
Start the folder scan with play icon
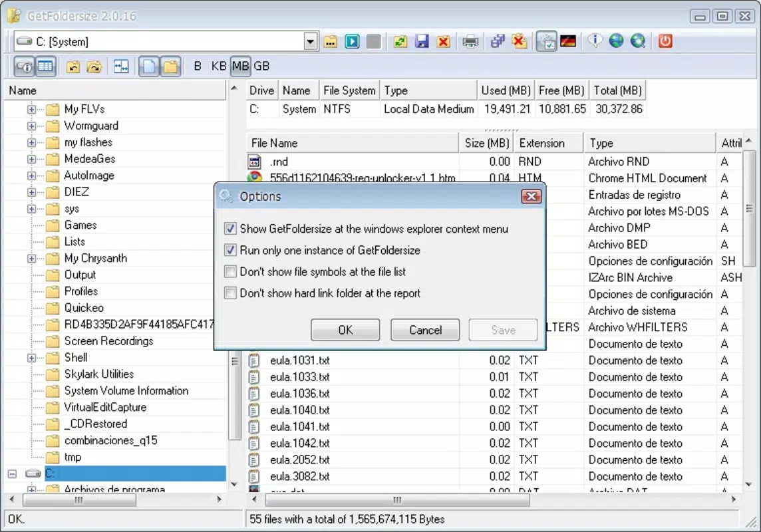[353, 42]
